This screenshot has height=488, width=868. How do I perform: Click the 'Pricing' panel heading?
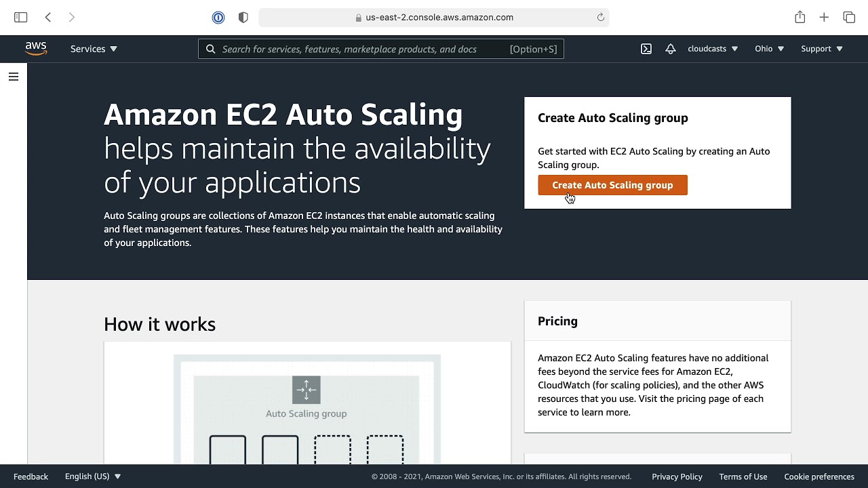pos(557,321)
